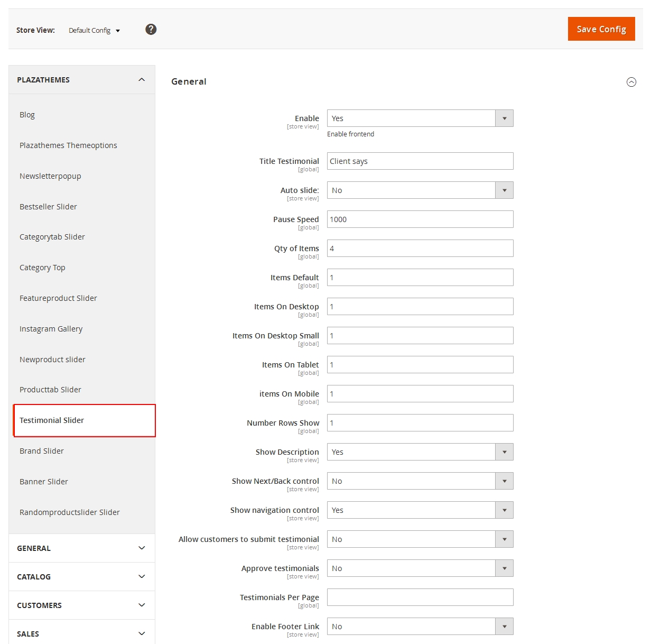Go to Instagram Gallery settings
Image resolution: width=651 pixels, height=644 pixels.
click(51, 329)
